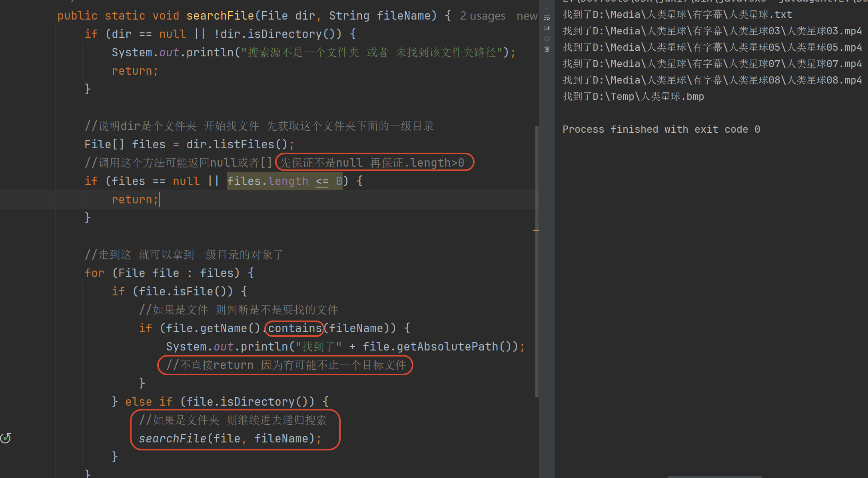The width and height of the screenshot is (868, 478).
Task: Click the console horizontal scrollbar at bottom
Action: [x=715, y=476]
